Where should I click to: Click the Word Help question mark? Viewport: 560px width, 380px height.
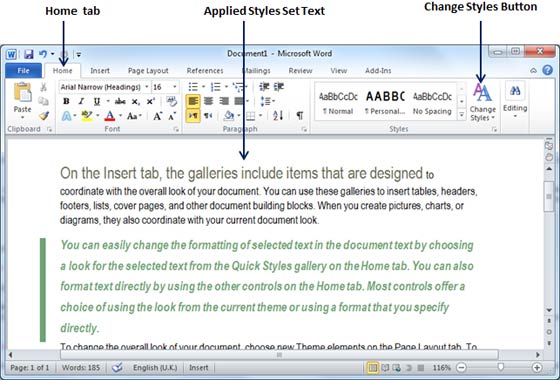click(548, 70)
